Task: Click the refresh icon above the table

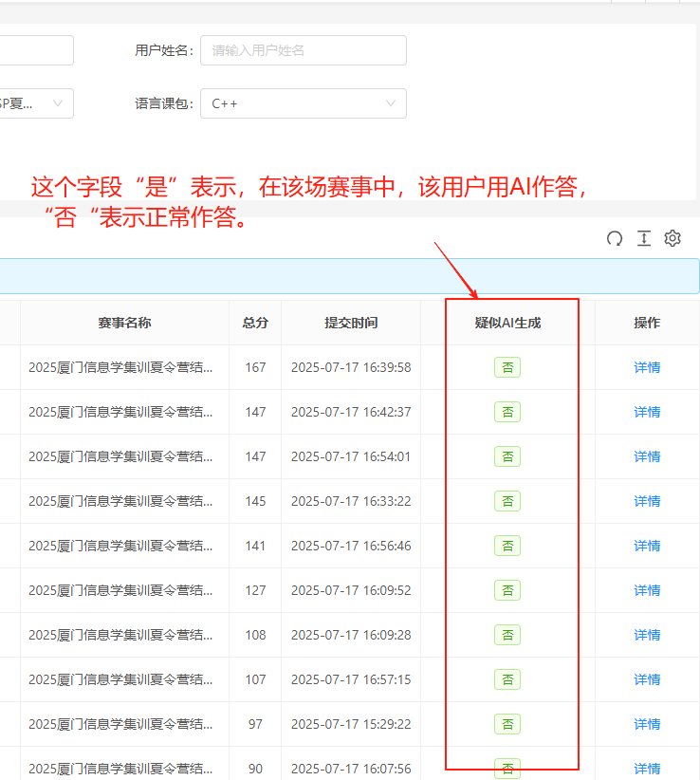Action: [615, 239]
